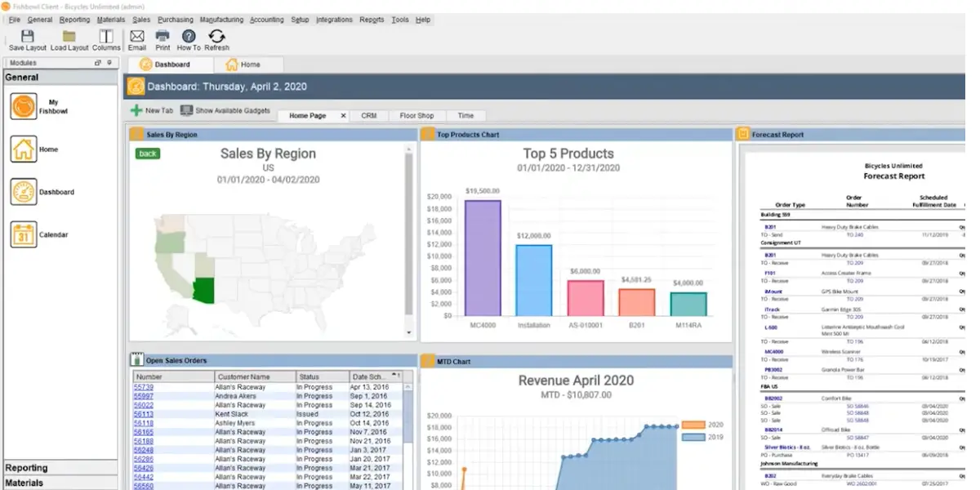980x490 pixels.
Task: Switch to the Floor Shop dashboard tab
Action: pyautogui.click(x=416, y=116)
